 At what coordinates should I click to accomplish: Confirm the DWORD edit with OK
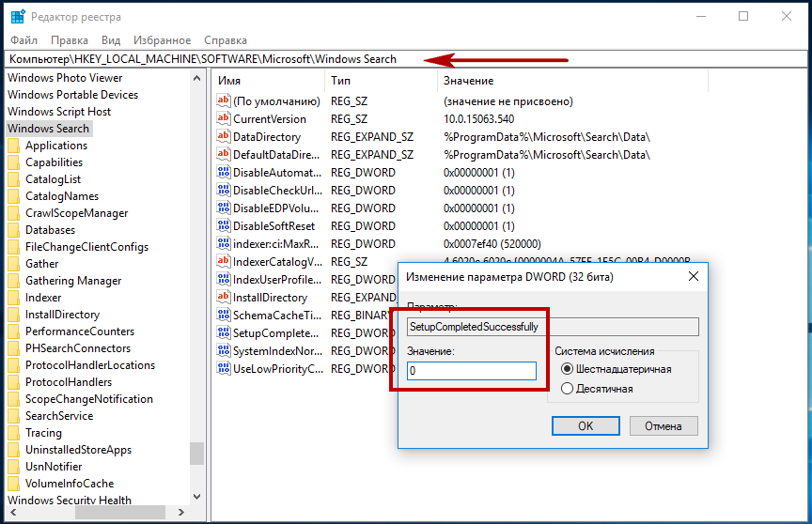click(586, 425)
